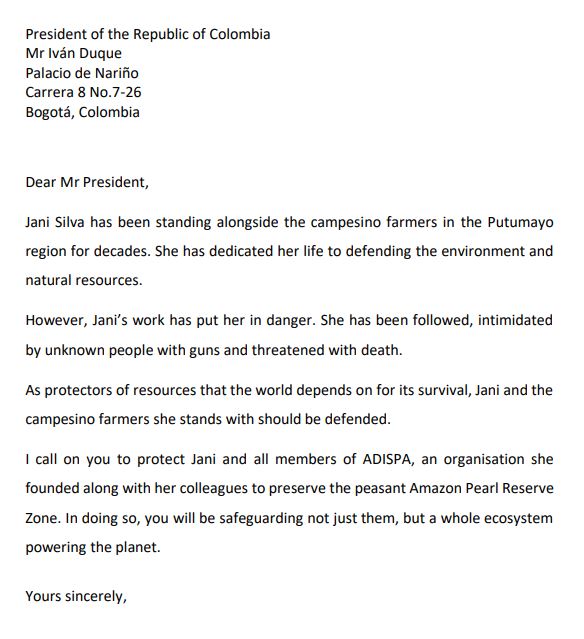Click the salutation 'Dear Mr President,'
This screenshot has height=639, width=584.
coord(87,182)
